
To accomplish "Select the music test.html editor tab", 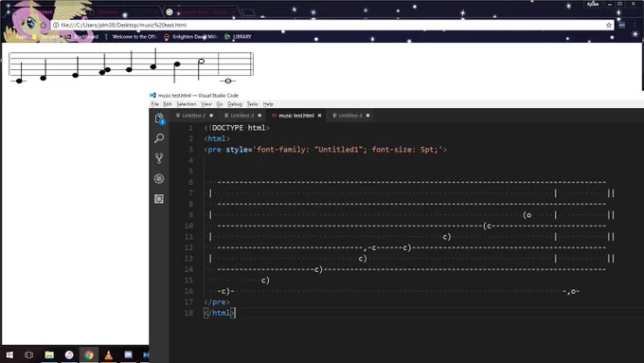I will [x=296, y=116].
